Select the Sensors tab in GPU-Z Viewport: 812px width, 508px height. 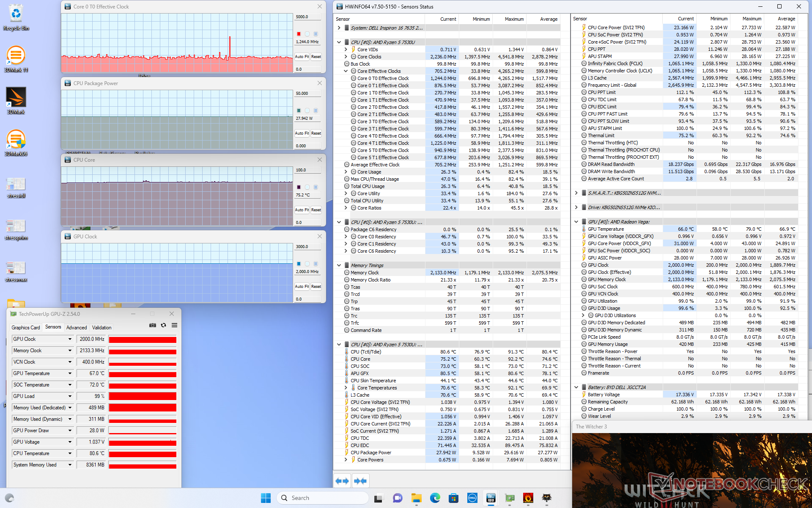tap(53, 327)
